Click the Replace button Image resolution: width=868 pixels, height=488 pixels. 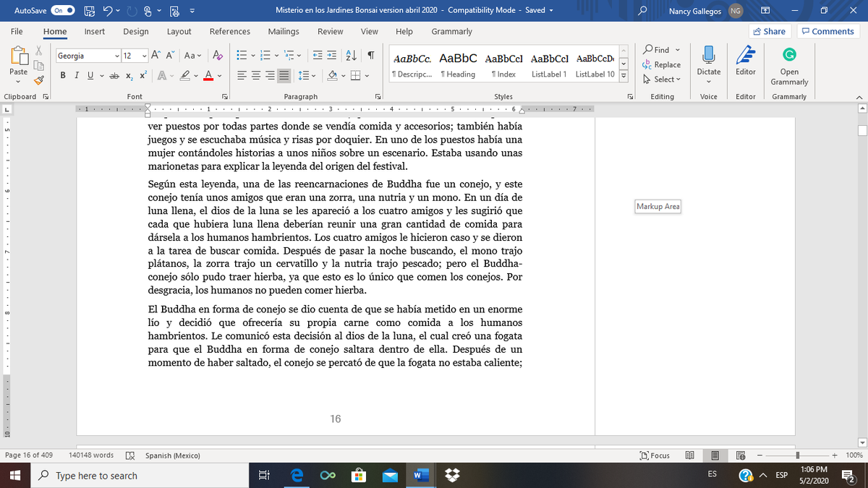(x=661, y=64)
